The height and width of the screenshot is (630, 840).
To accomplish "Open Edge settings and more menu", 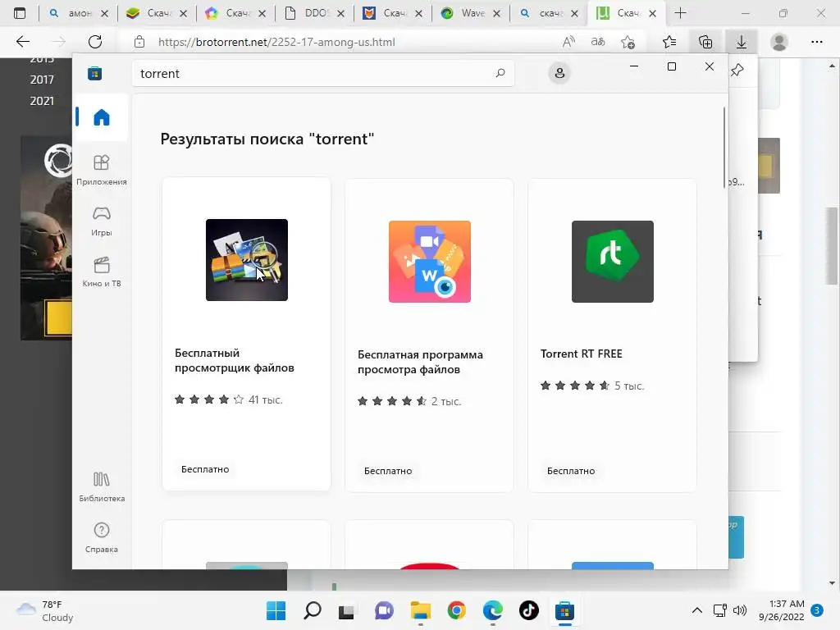I will point(816,42).
